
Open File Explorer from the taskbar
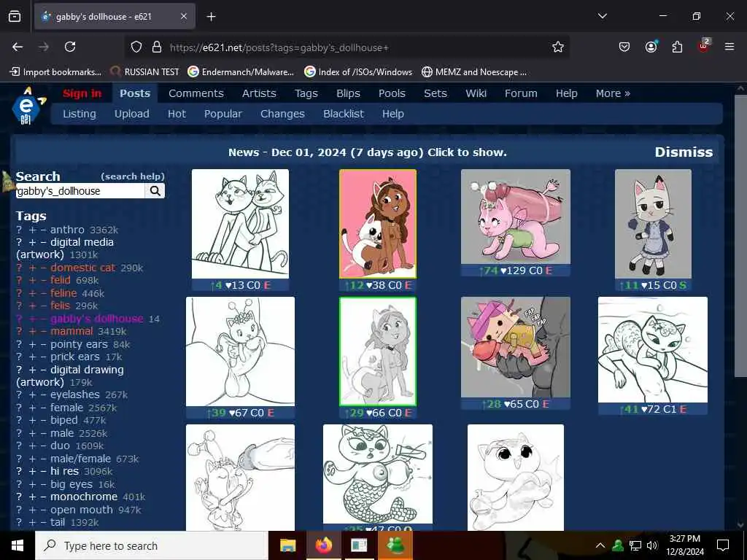[x=287, y=545]
